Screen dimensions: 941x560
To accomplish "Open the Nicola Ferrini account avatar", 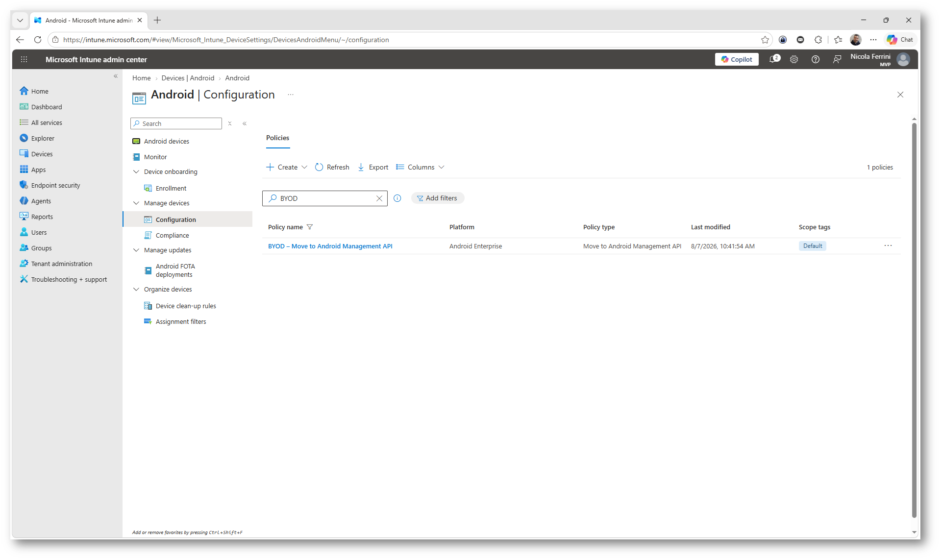I will pyautogui.click(x=903, y=59).
